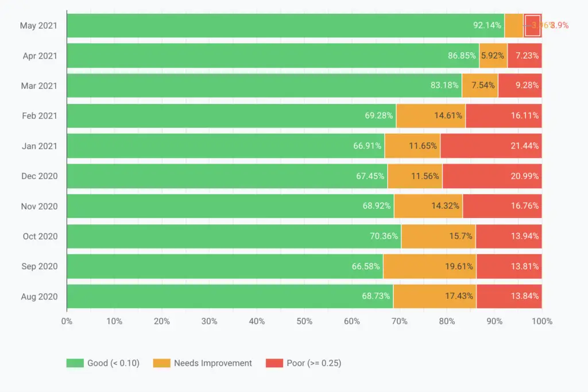Viewport: 588px width, 392px height.
Task: Click the Sep 2020 orange 19.61% segment
Action: coord(430,266)
